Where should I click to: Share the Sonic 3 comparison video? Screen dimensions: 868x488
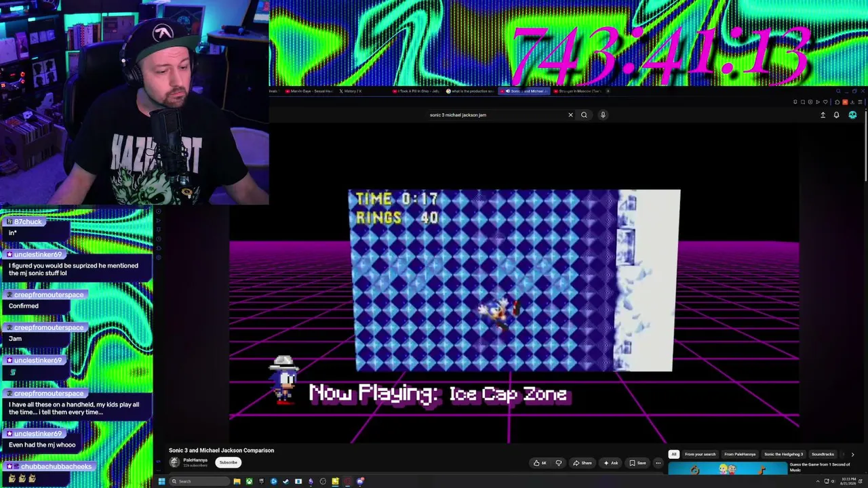pos(583,463)
